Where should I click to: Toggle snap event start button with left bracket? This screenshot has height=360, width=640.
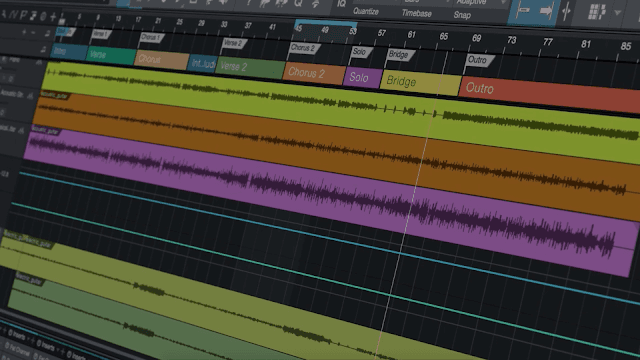[x=522, y=11]
